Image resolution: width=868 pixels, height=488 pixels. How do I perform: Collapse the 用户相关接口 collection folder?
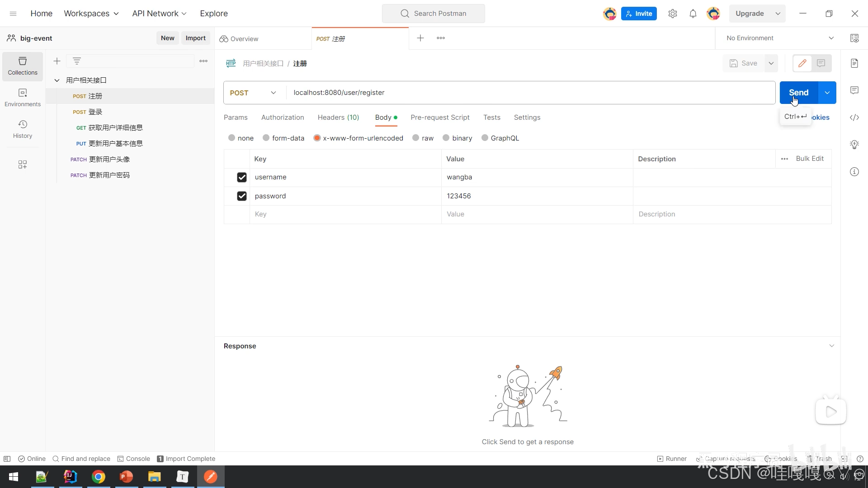point(57,80)
